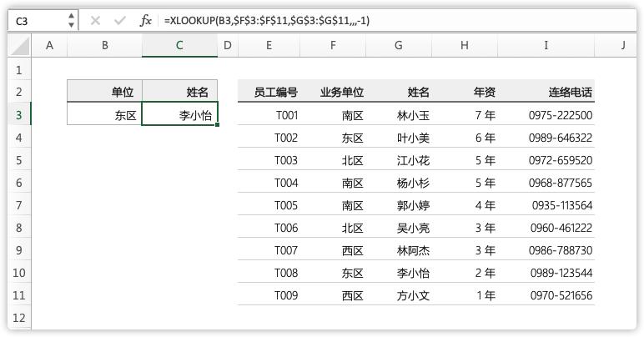Select column I header
Image resolution: width=644 pixels, height=337 pixels.
(x=546, y=46)
